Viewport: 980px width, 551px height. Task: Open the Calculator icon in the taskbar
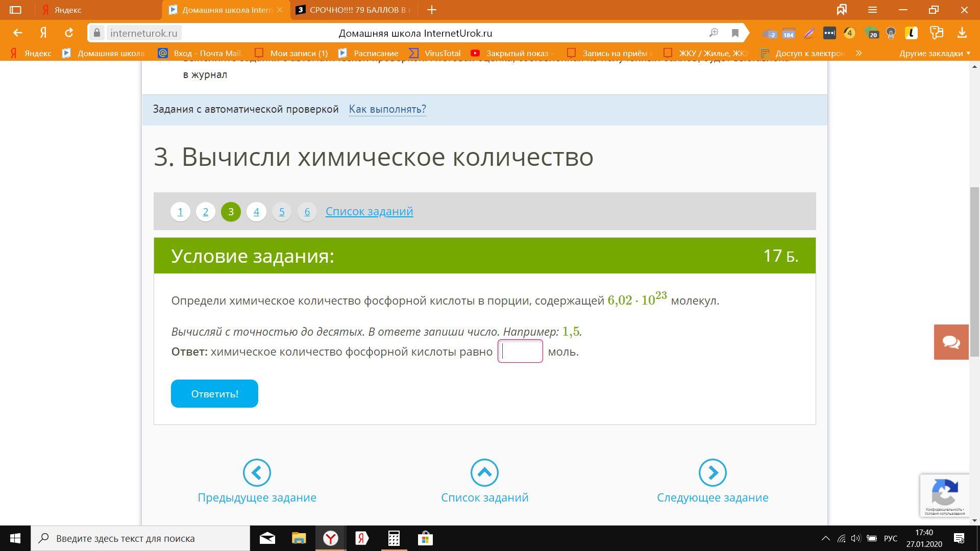point(394,538)
